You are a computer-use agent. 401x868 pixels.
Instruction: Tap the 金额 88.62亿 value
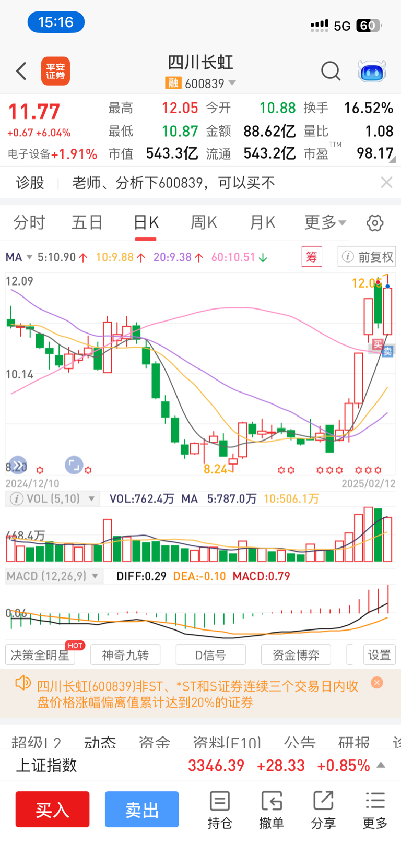[270, 131]
